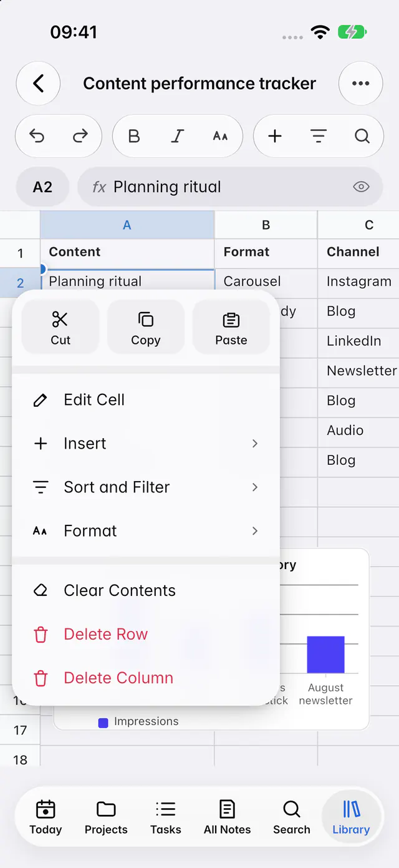This screenshot has height=868, width=399.
Task: Switch to the Library tab
Action: (351, 817)
